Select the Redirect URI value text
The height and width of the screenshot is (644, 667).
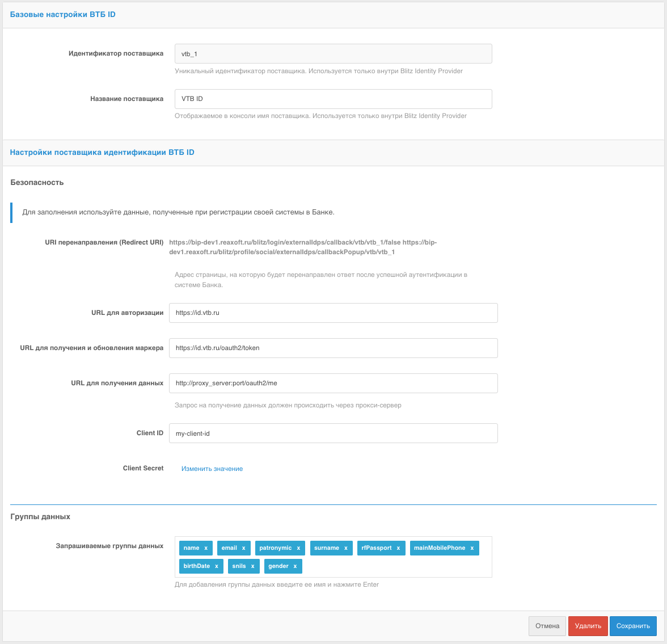click(x=303, y=247)
